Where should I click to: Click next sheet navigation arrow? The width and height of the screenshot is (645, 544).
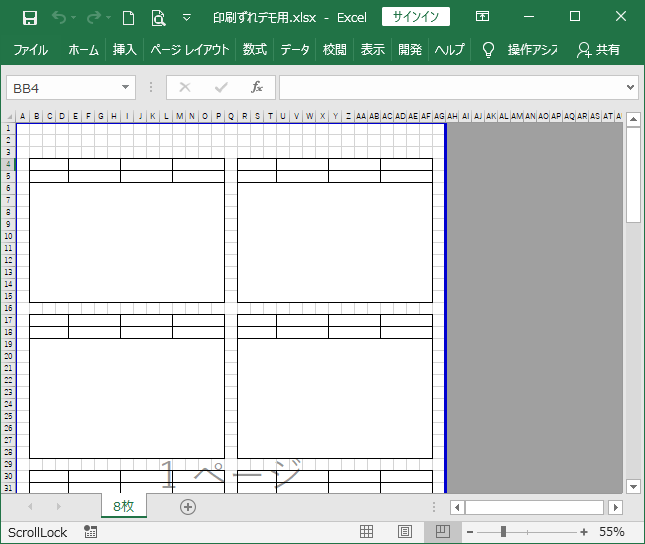click(x=58, y=507)
